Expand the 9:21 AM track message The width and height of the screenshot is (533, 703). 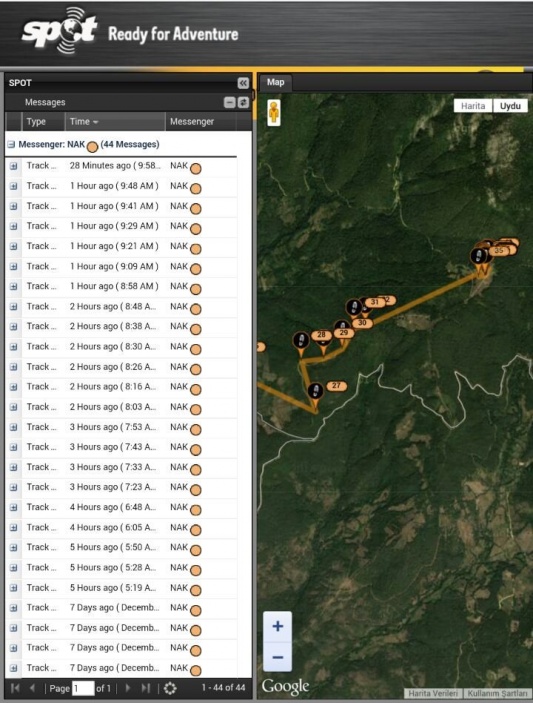[13, 246]
